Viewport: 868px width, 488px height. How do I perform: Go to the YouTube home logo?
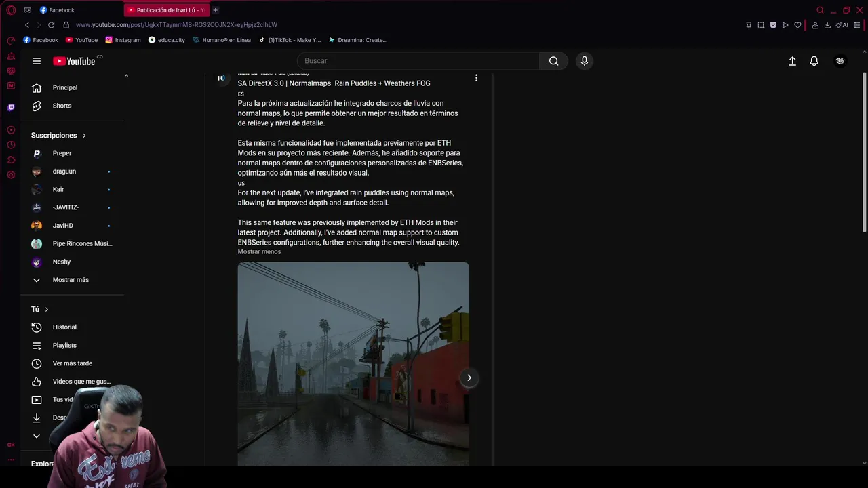pyautogui.click(x=74, y=61)
